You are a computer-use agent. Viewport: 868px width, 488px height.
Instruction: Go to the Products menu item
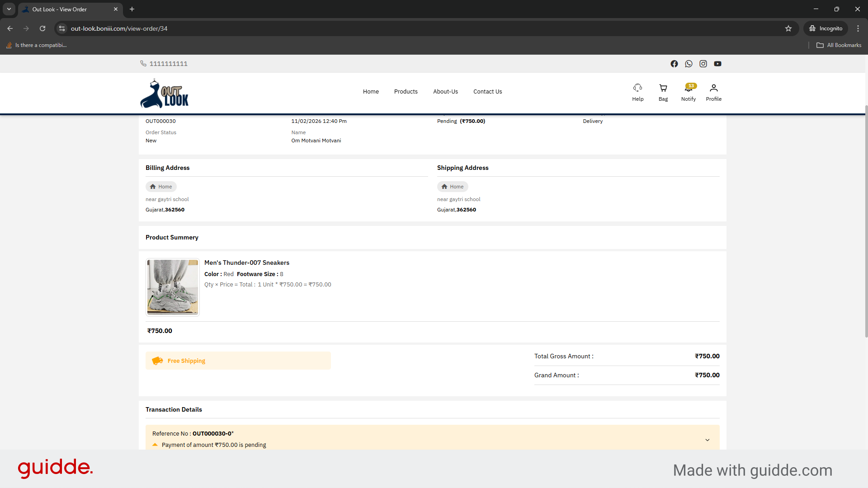(x=406, y=91)
